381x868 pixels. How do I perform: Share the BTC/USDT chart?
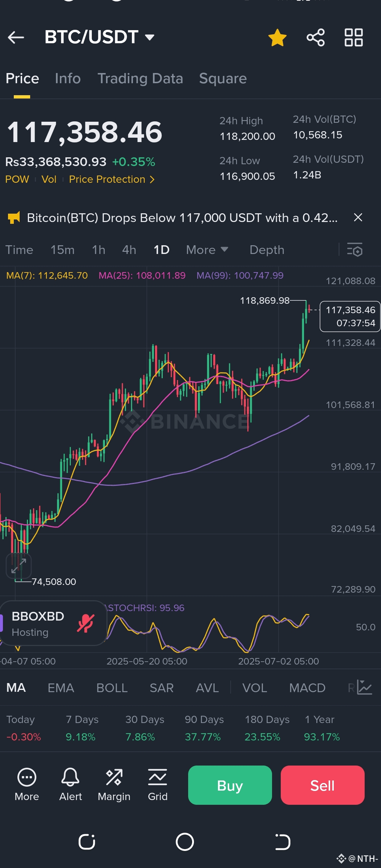click(x=315, y=37)
